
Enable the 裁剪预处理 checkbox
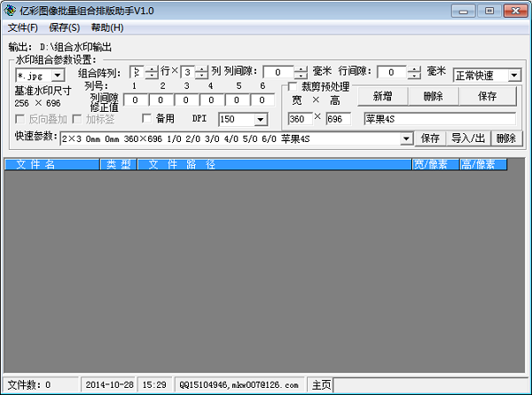pos(293,87)
